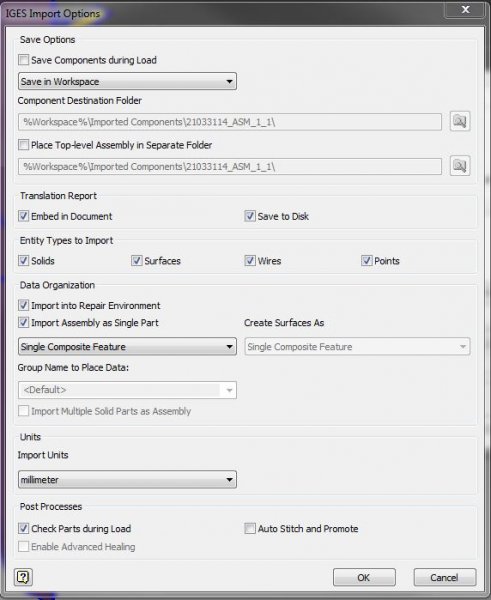This screenshot has width=491, height=600.
Task: Open the help icon button
Action: tap(23, 577)
